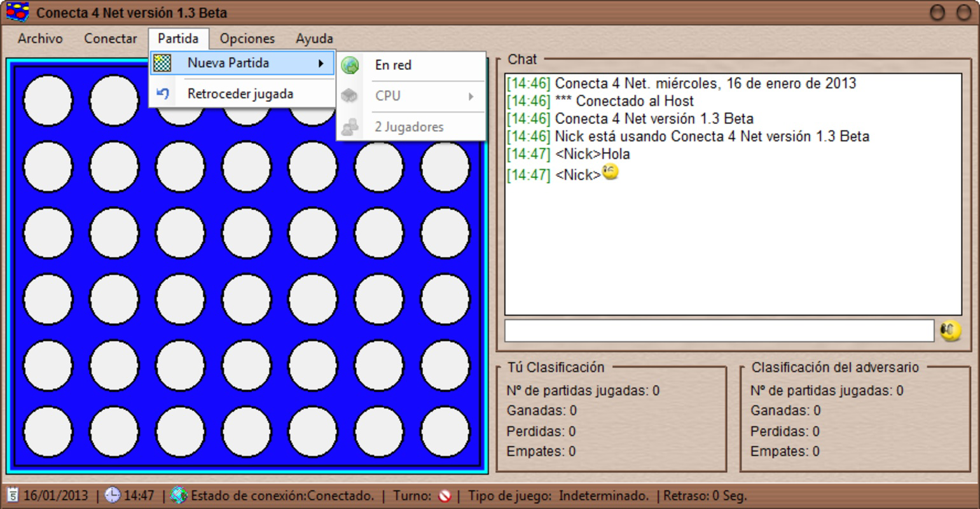This screenshot has width=980, height=509.
Task: Click 'Estado de conexión:Conectado.' status text
Action: coord(282,496)
